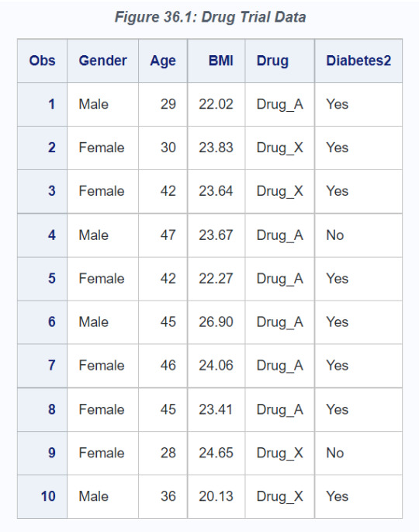Select the age cell showing 30

coord(163,148)
